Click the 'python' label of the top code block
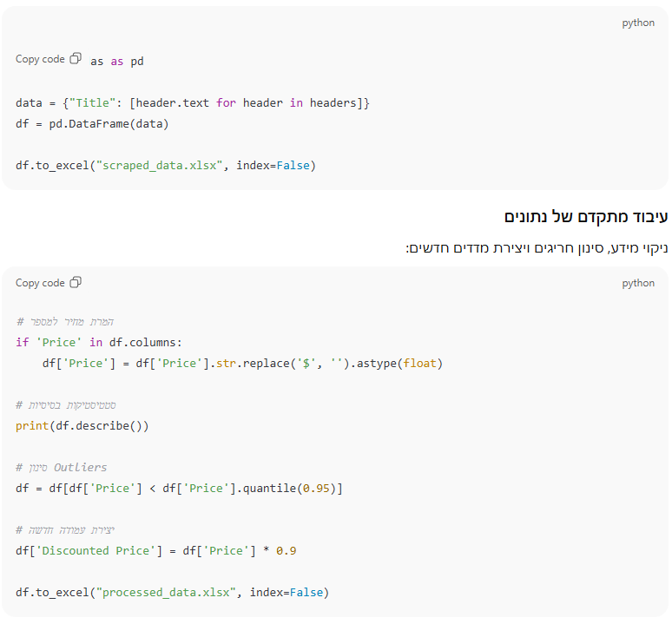This screenshot has height=624, width=672. click(x=638, y=23)
